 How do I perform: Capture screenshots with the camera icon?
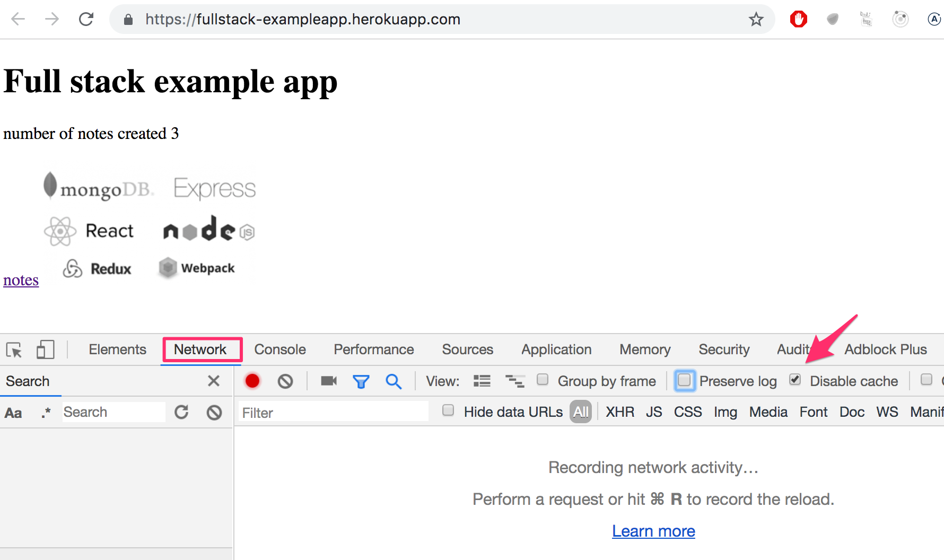(329, 381)
